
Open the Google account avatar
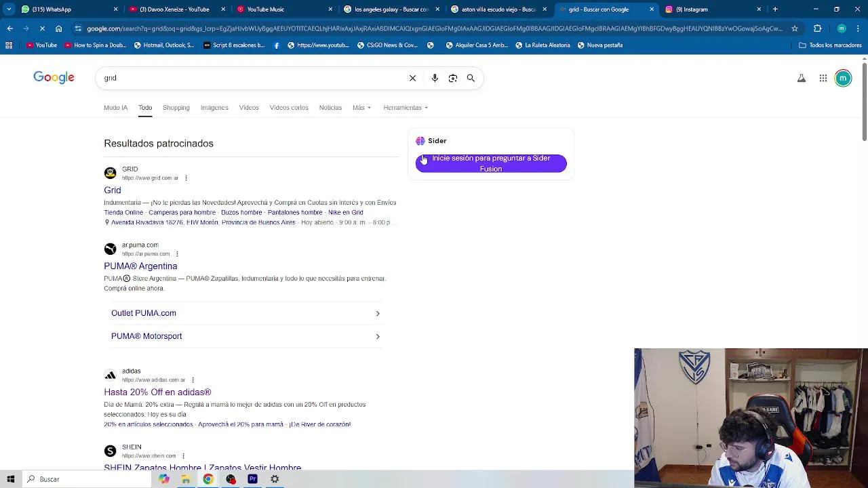pyautogui.click(x=843, y=78)
